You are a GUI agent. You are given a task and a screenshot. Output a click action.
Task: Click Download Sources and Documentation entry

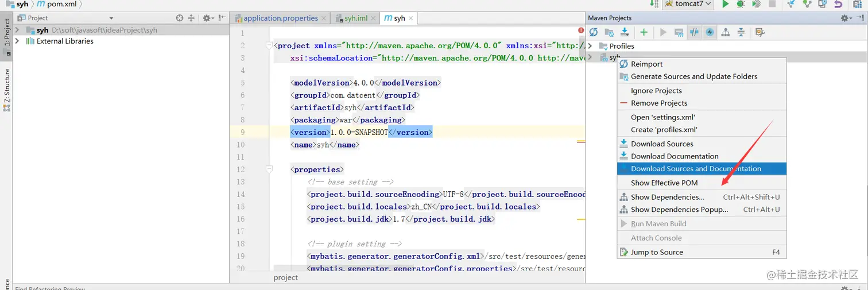(x=702, y=169)
